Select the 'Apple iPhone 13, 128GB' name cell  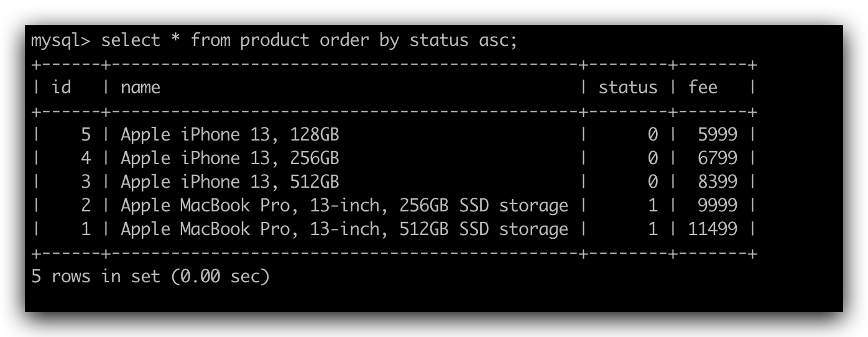coord(229,135)
